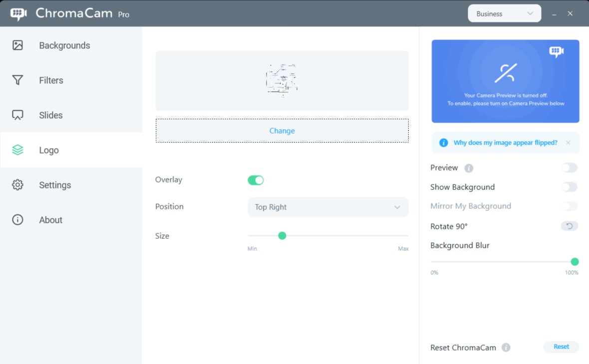Viewport: 589px width, 364px height.
Task: Click the Settings gear icon
Action: coord(17,184)
